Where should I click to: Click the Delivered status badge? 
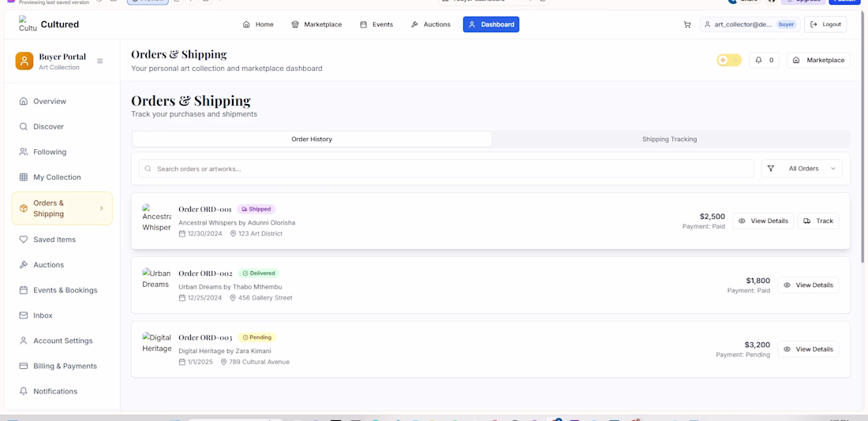[259, 274]
